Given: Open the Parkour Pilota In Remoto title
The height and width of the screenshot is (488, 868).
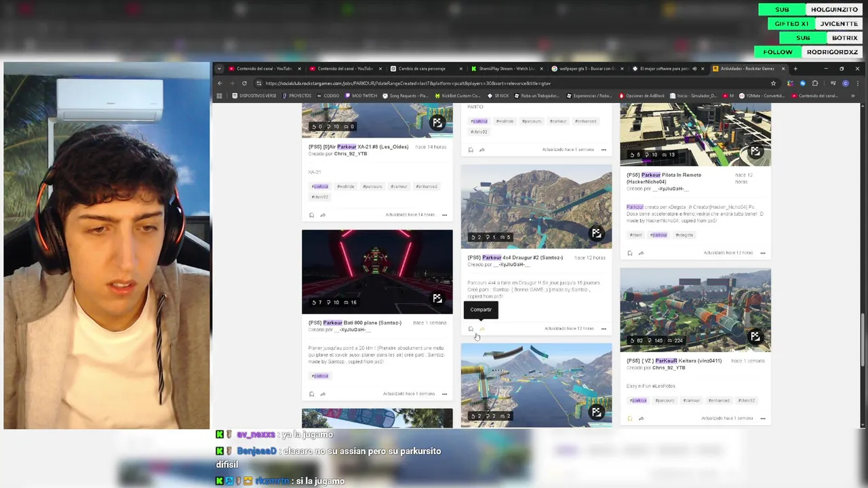Looking at the screenshot, I should click(x=664, y=178).
